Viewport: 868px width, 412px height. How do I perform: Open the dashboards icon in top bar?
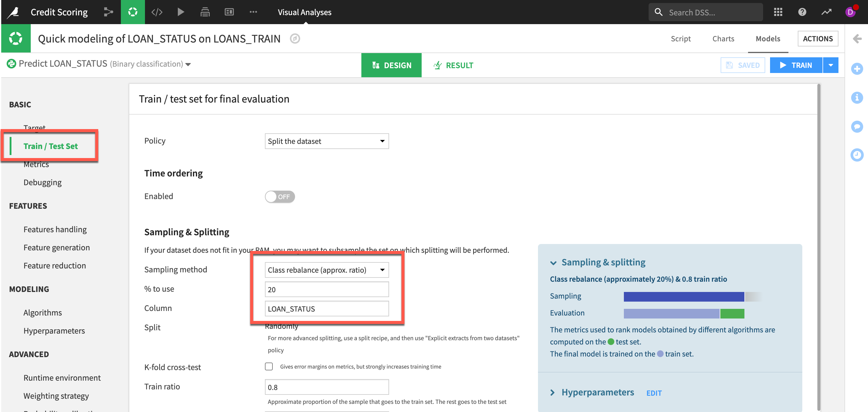click(x=229, y=12)
